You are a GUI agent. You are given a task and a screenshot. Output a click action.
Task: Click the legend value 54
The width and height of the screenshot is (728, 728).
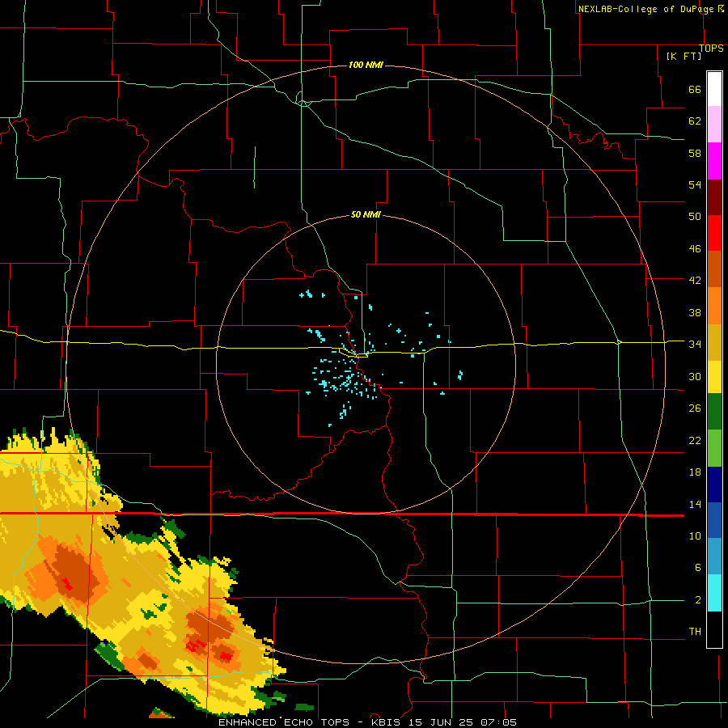coord(695,184)
